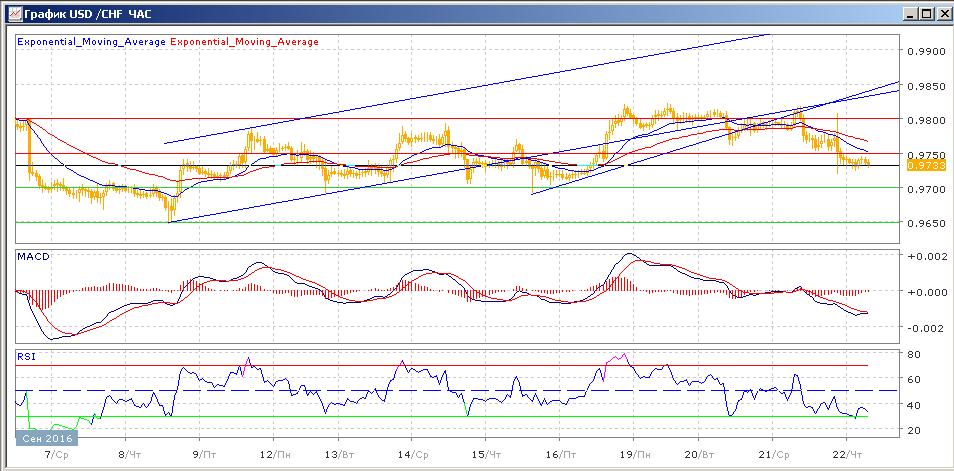Click the 80 level on RSI scale

pyautogui.click(x=913, y=354)
